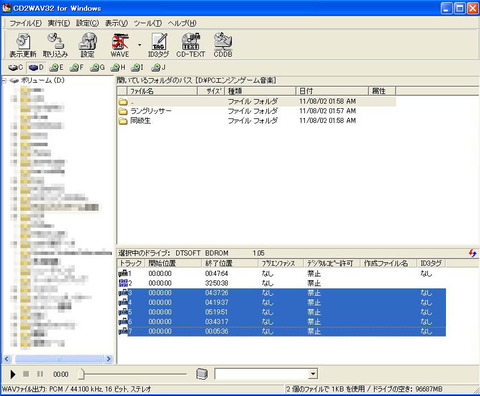Click the CD-TEXT toolbar icon

[191, 45]
